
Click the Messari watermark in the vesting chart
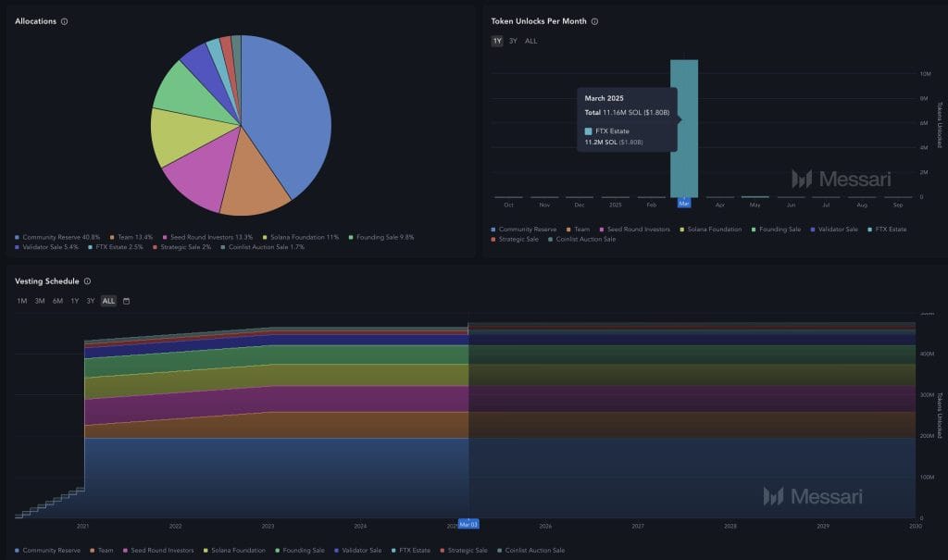(813, 497)
